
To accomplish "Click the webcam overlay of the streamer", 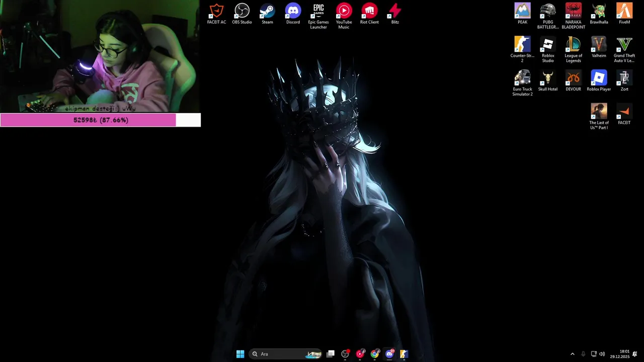I will click(100, 56).
